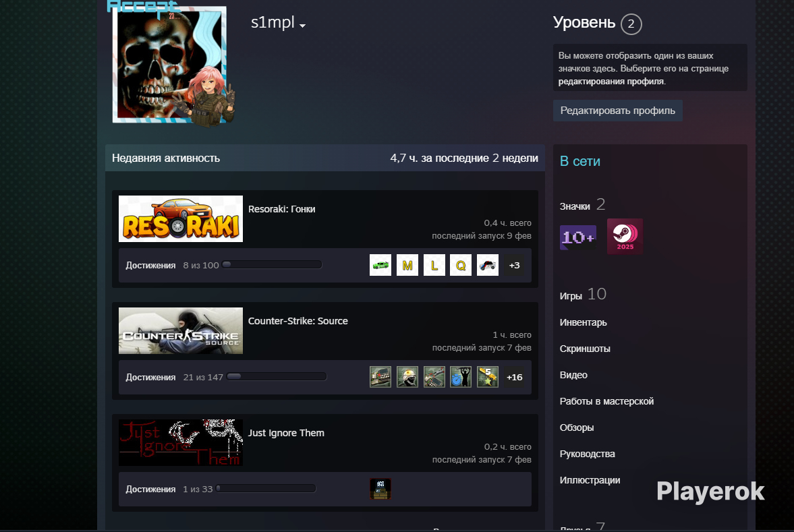
Task: View the star number 5 achievement icon
Action: click(488, 377)
